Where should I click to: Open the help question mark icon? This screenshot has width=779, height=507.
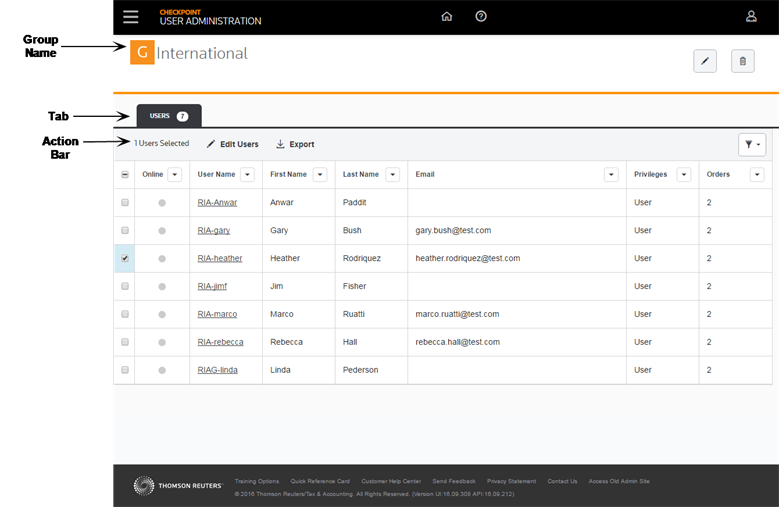(x=481, y=17)
